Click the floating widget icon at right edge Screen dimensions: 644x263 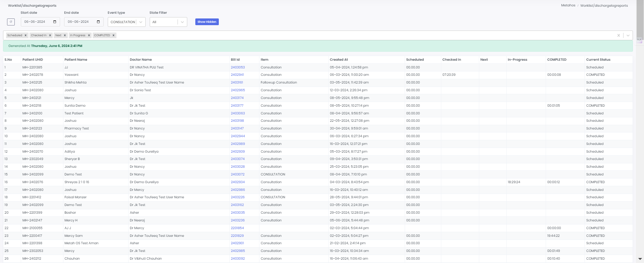point(639,40)
